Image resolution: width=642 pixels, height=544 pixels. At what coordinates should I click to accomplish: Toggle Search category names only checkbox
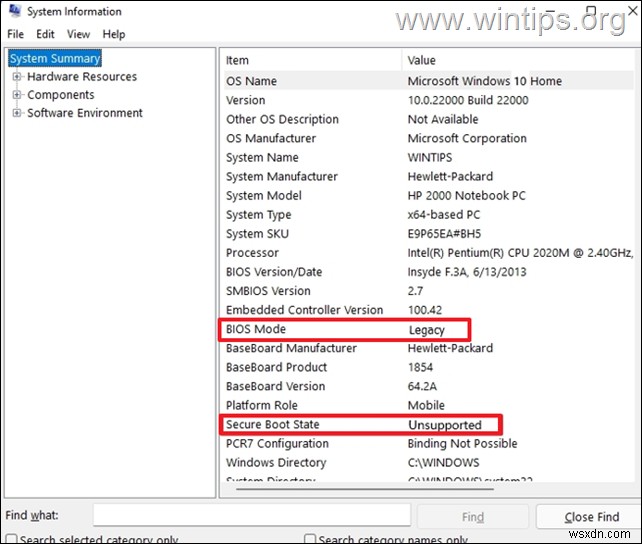(x=310, y=539)
